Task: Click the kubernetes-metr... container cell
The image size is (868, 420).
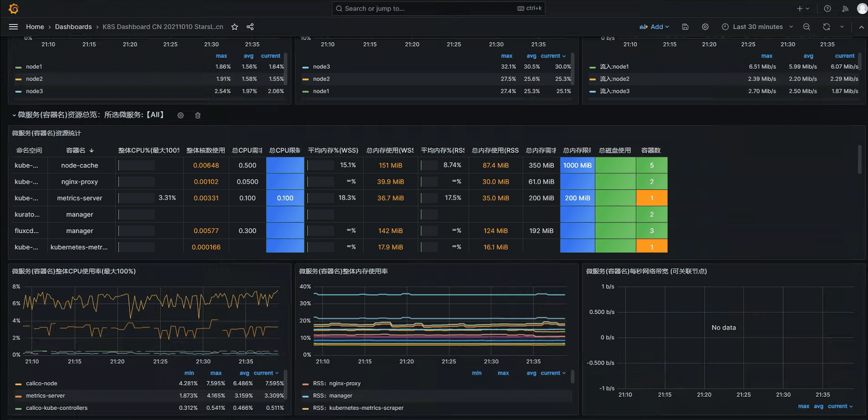Action: point(80,247)
